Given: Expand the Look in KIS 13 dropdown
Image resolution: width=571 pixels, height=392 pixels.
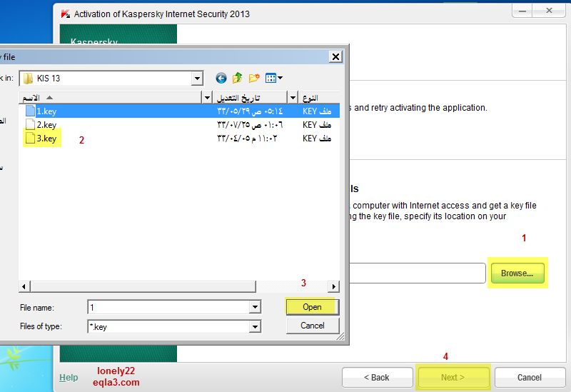Looking at the screenshot, I should tap(197, 79).
